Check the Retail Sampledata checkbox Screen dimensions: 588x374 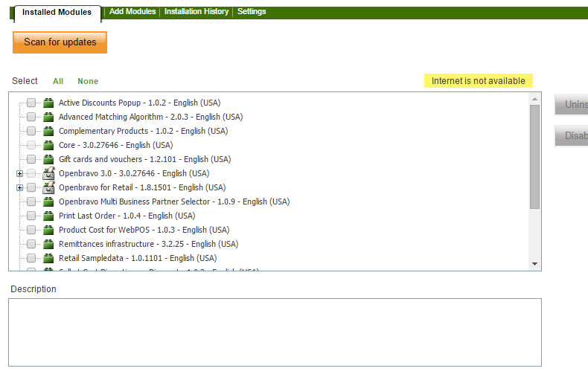[x=31, y=258]
